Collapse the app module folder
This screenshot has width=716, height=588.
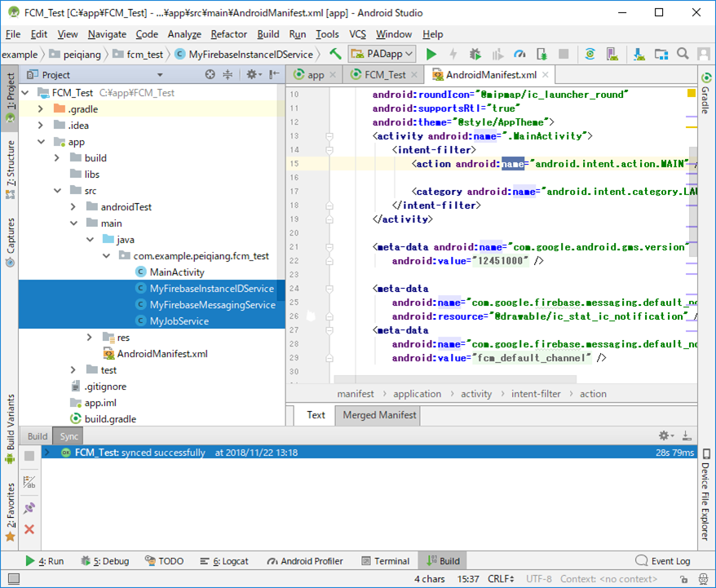[41, 142]
